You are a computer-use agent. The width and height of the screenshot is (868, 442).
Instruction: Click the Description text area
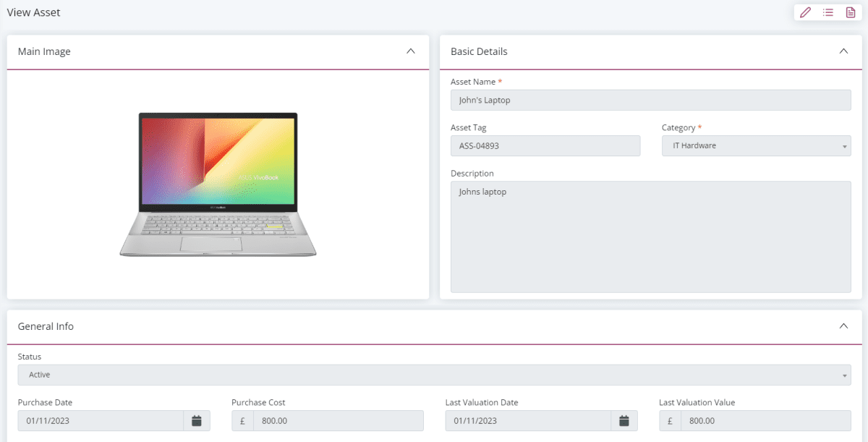(x=650, y=237)
